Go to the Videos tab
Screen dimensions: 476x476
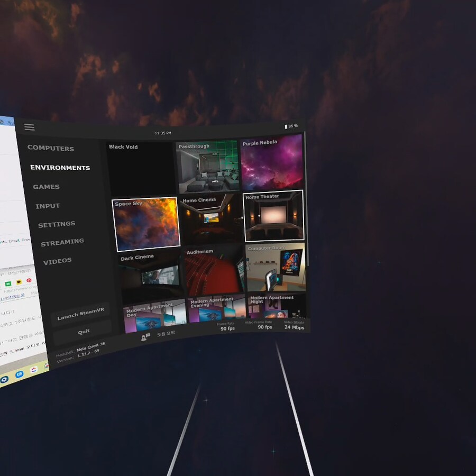click(x=57, y=261)
